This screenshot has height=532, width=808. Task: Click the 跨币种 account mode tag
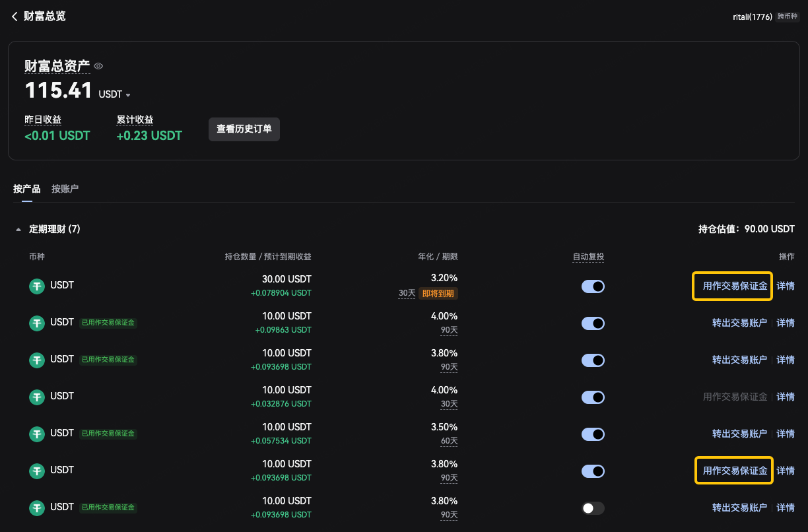click(x=788, y=17)
